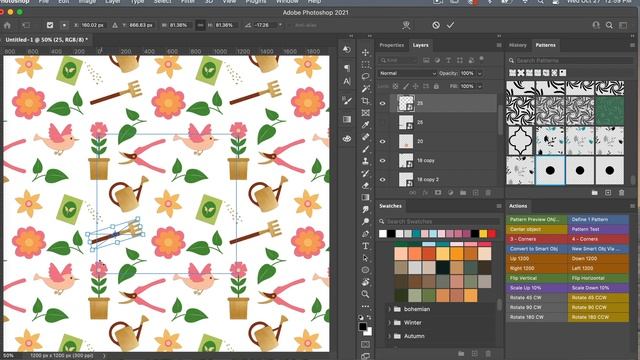Screen dimensions: 640x360
Task: Expand the Autumn swatch folder
Action: tap(390, 336)
